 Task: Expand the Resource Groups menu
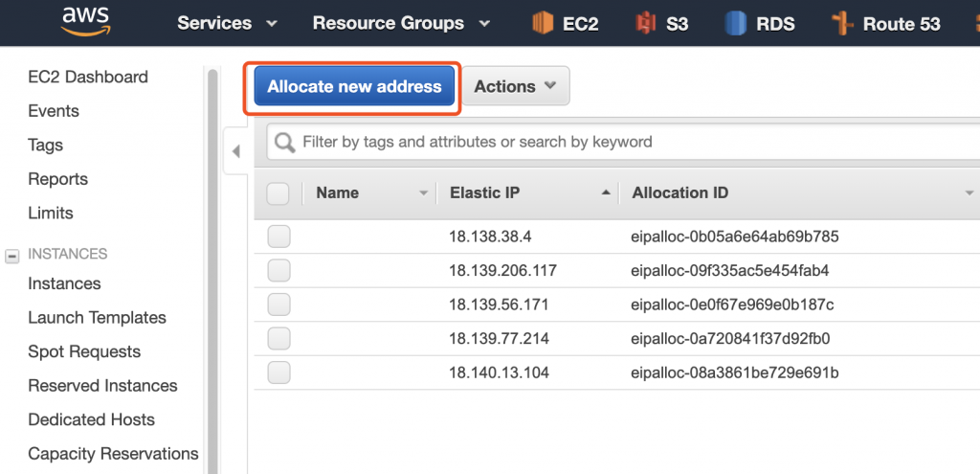[401, 24]
